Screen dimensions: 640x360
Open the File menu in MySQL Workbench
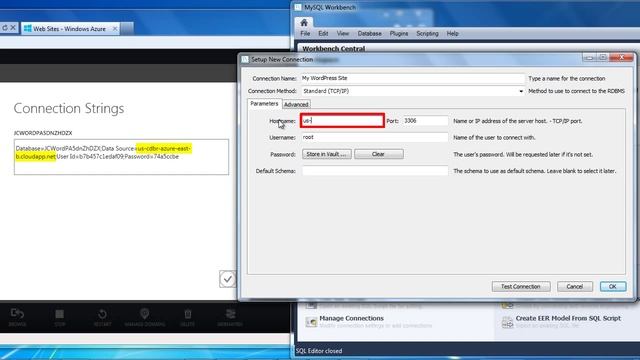(305, 33)
